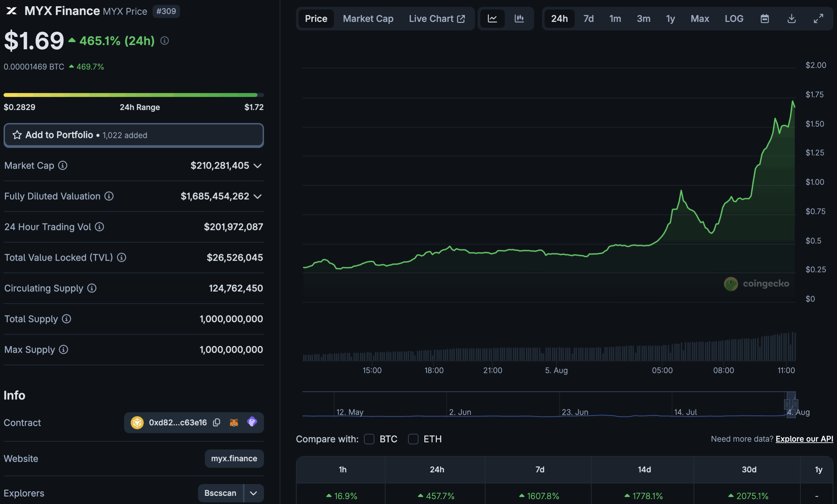The width and height of the screenshot is (837, 504).
Task: Open Circulating Supply info icon
Action: [x=92, y=288]
